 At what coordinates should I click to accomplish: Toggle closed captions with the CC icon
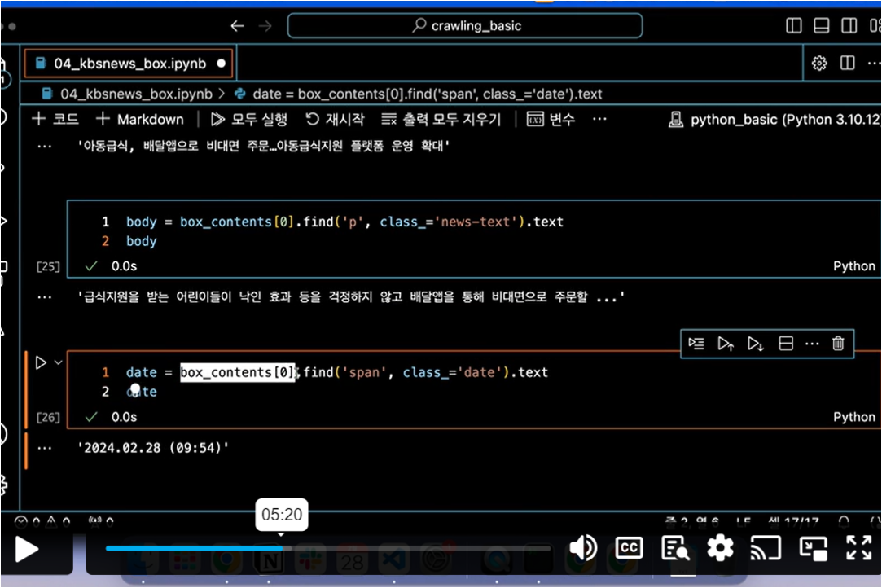point(629,548)
